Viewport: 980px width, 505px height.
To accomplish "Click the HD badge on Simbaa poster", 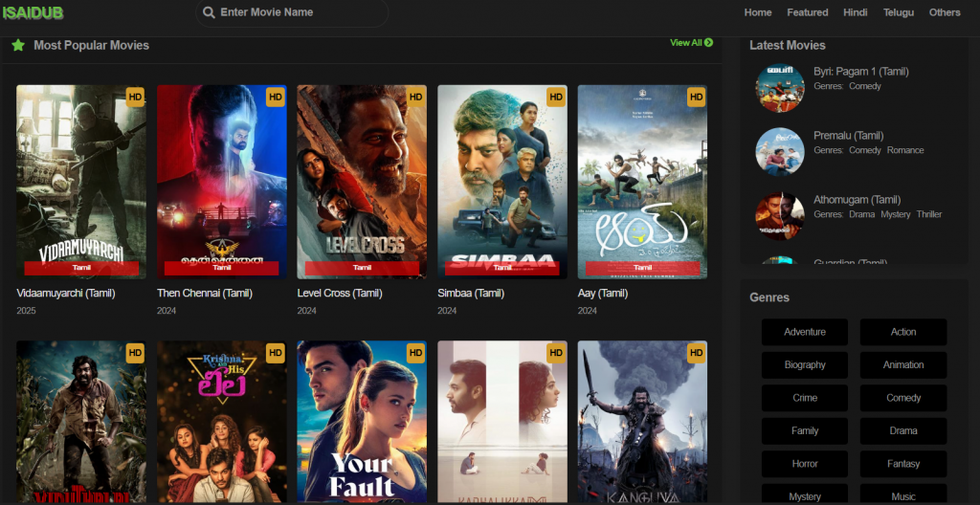I will coord(556,97).
